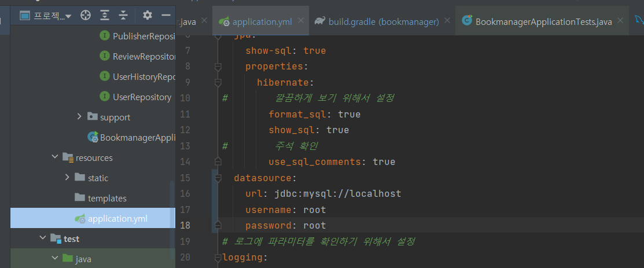Click the comment on line 19

click(x=318, y=241)
